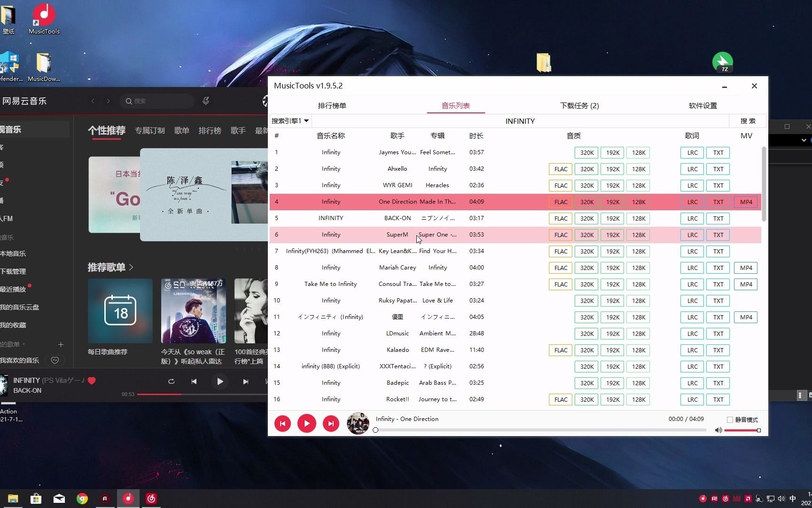Click the heartbeat mode icon beside 我喜欢的音乐
Viewport: 812px width, 508px height.
(x=55, y=360)
